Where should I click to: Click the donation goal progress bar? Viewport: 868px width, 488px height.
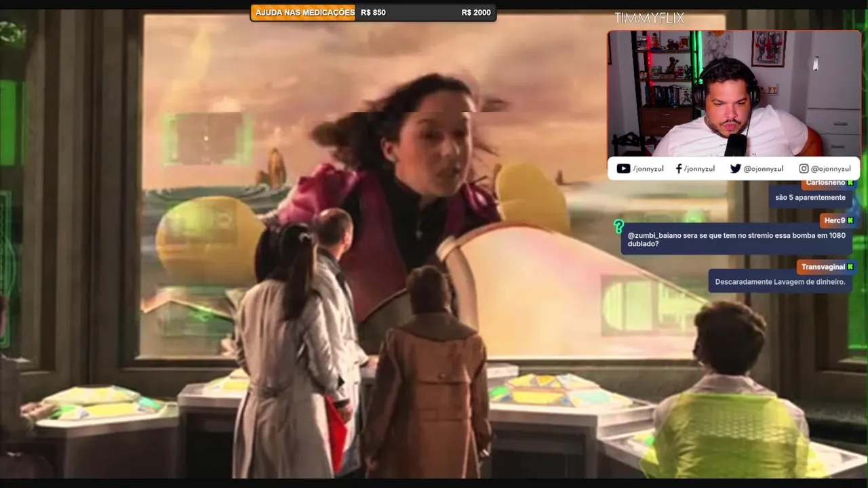click(373, 12)
